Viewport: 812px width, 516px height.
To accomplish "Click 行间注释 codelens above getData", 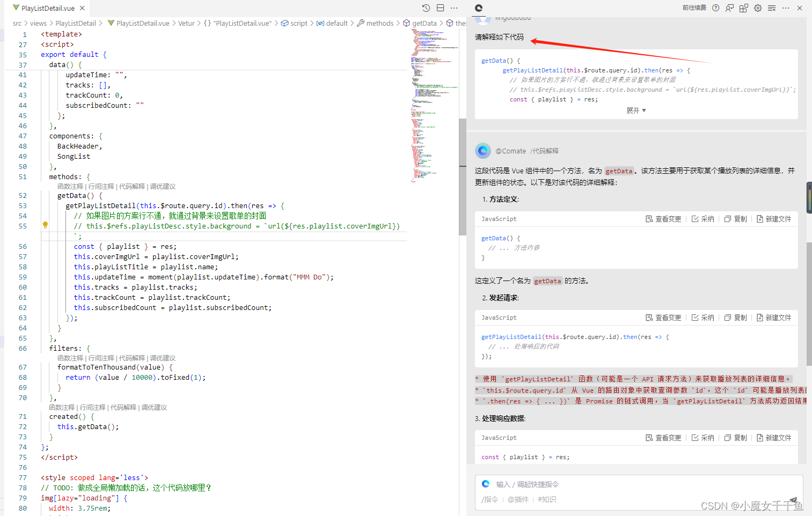I will tap(101, 186).
